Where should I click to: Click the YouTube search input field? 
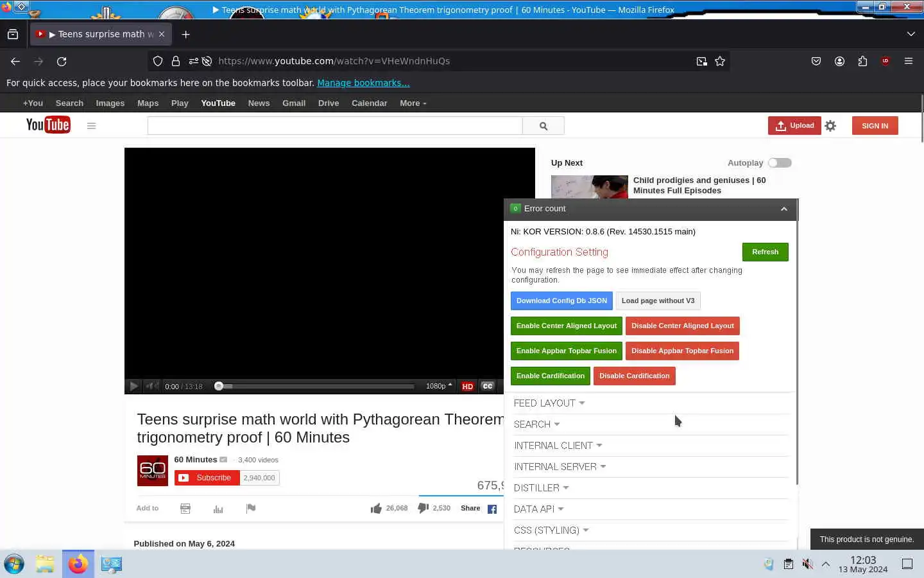pos(335,126)
